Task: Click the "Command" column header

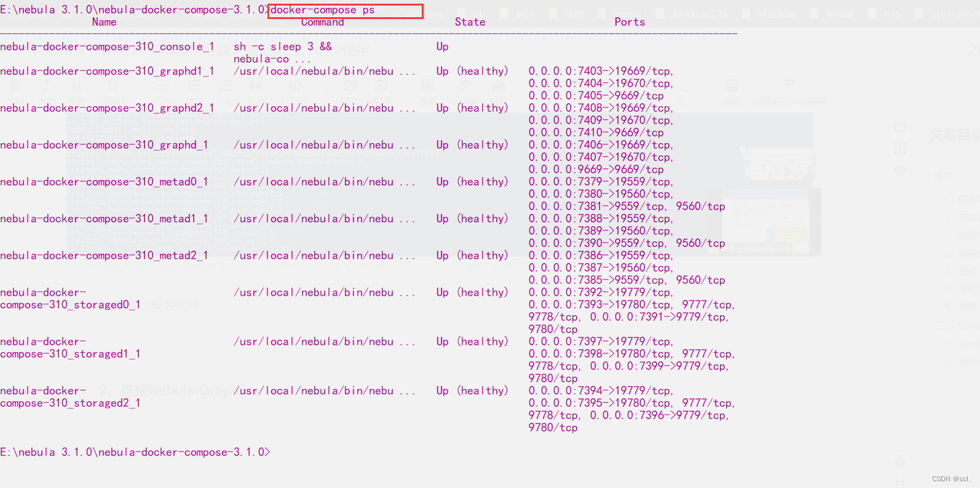Action: [322, 22]
